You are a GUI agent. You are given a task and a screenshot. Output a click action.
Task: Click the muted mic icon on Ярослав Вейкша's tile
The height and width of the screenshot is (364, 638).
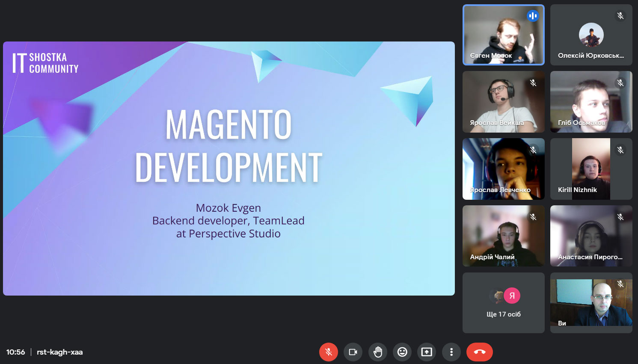pyautogui.click(x=533, y=83)
